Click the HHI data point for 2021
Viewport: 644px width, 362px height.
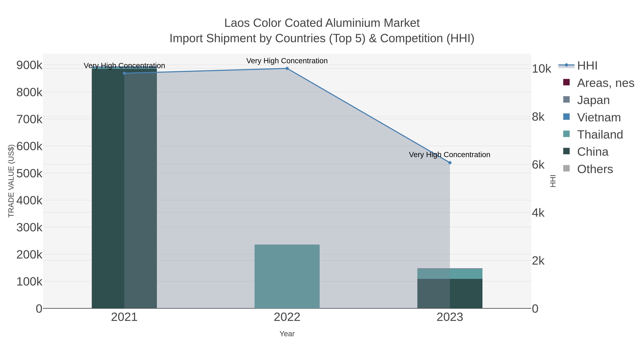pos(124,73)
